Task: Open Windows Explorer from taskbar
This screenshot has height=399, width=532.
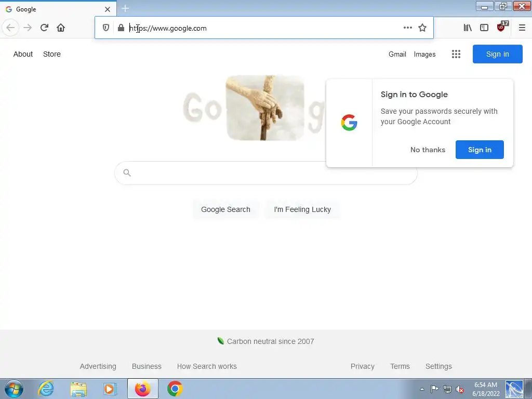Action: (x=78, y=389)
